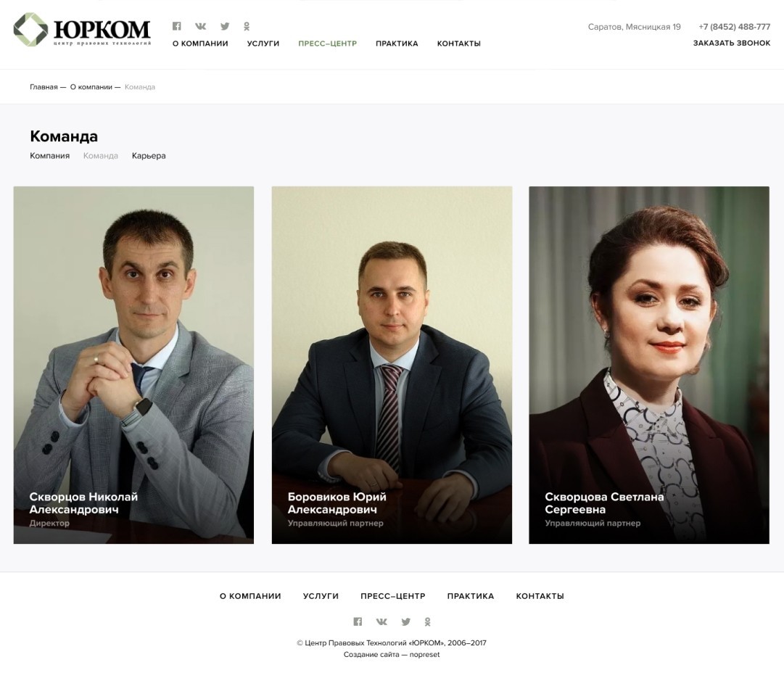This screenshot has height=686, width=784.
Task: Open the УСЛУГИ header menu
Action: coord(263,44)
